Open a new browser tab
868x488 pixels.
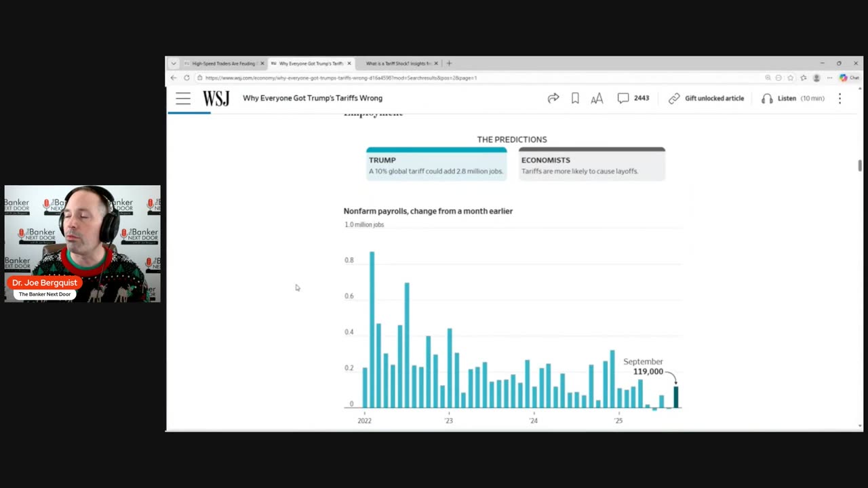point(449,63)
